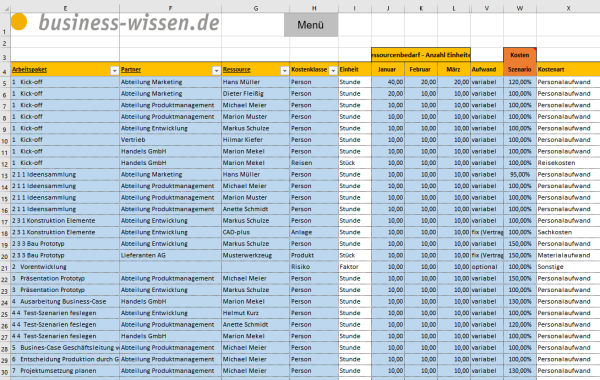600x380 pixels.
Task: Click the 4 Ausarbeitung Business-Case cell
Action: 65,302
